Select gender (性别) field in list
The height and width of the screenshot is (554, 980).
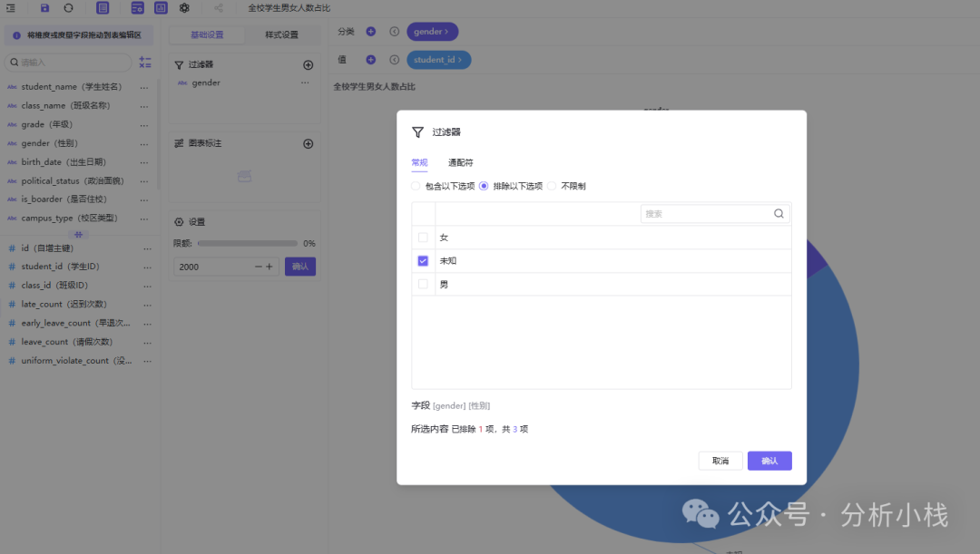[50, 143]
